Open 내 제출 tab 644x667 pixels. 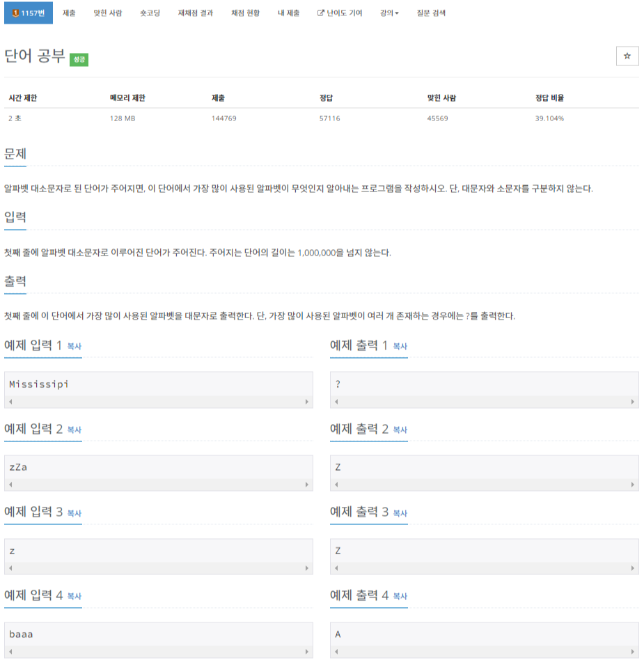(x=288, y=13)
